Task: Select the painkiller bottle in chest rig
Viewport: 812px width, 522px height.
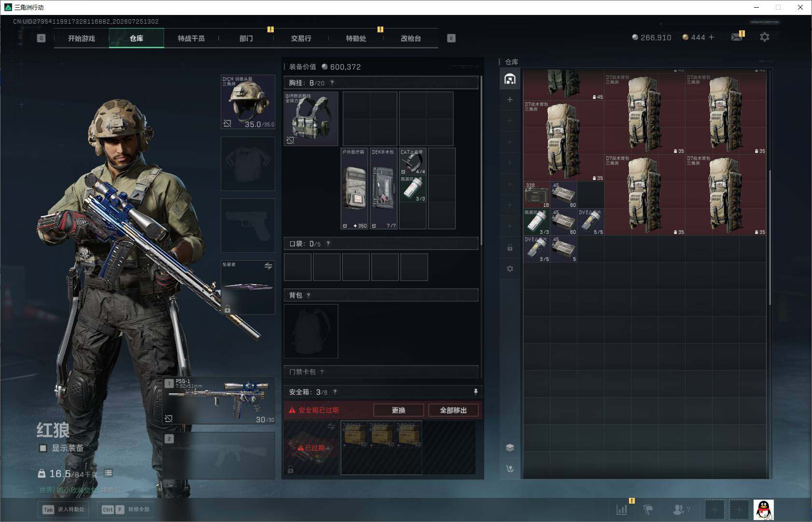Action: click(x=413, y=189)
